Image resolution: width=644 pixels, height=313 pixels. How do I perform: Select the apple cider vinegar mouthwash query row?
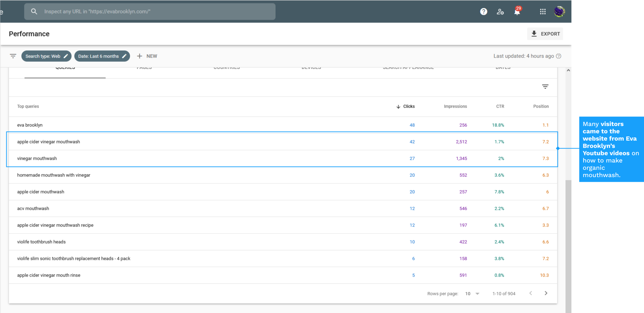click(48, 142)
